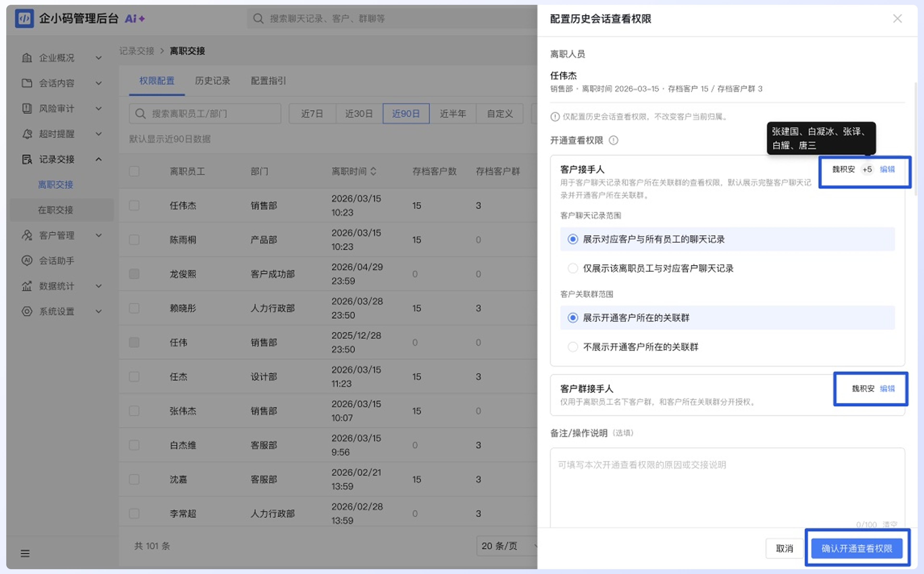Select 展示开通客户所在的关联群 radio
Image resolution: width=924 pixels, height=574 pixels.
click(573, 318)
